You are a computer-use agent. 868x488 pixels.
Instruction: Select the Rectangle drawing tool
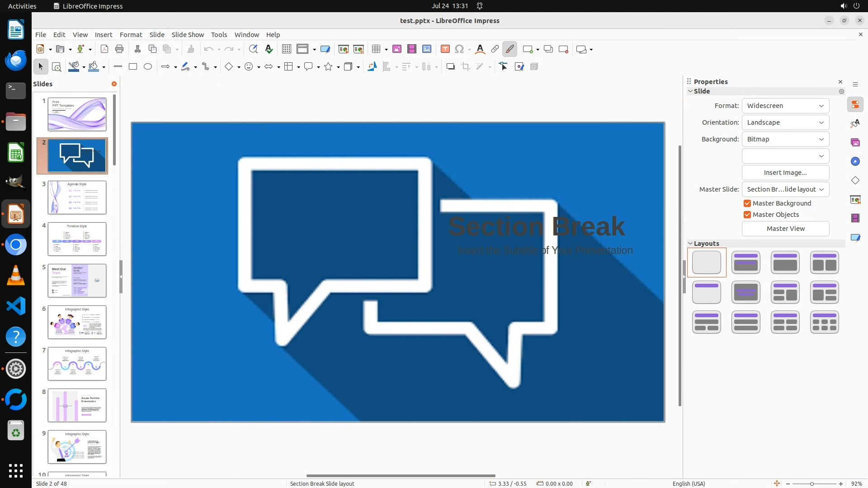pyautogui.click(x=133, y=67)
